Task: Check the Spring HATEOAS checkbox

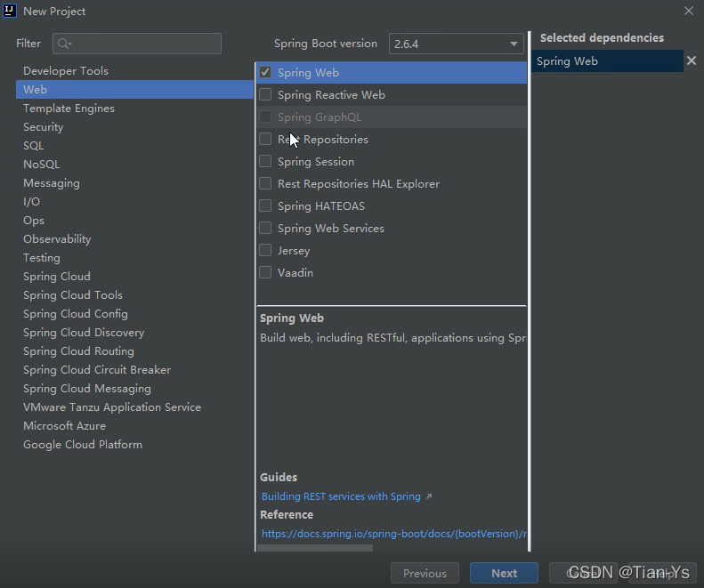Action: pyautogui.click(x=265, y=206)
